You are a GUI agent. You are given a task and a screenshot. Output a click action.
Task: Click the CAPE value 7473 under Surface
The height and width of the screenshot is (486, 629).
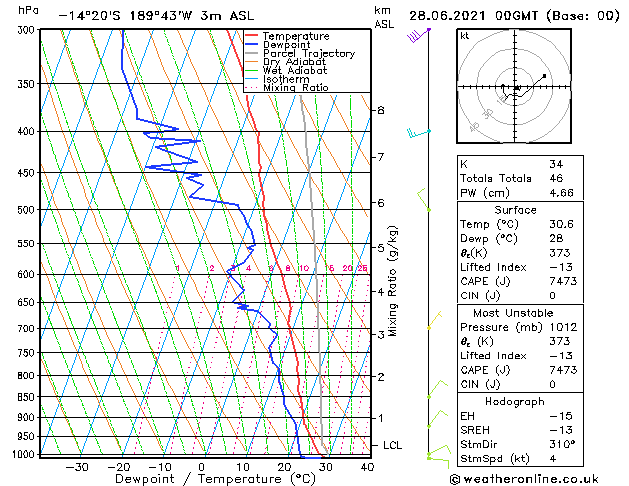[564, 280]
